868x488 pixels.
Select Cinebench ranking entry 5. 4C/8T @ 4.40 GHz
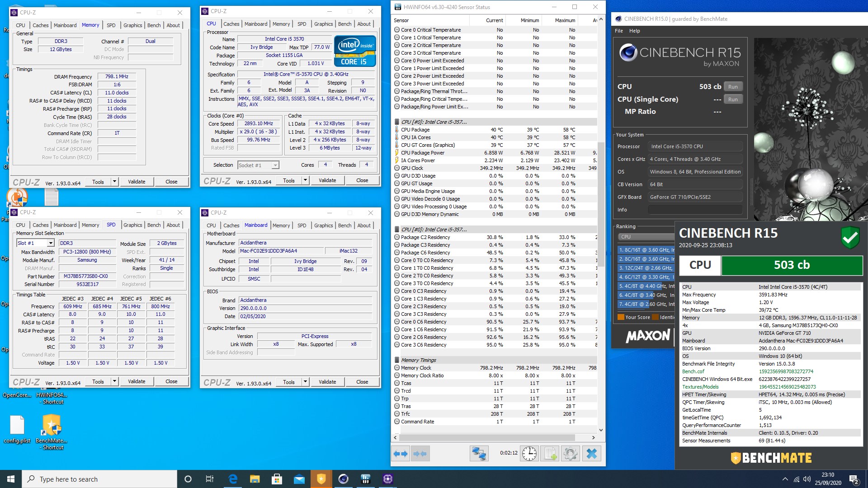coord(646,286)
